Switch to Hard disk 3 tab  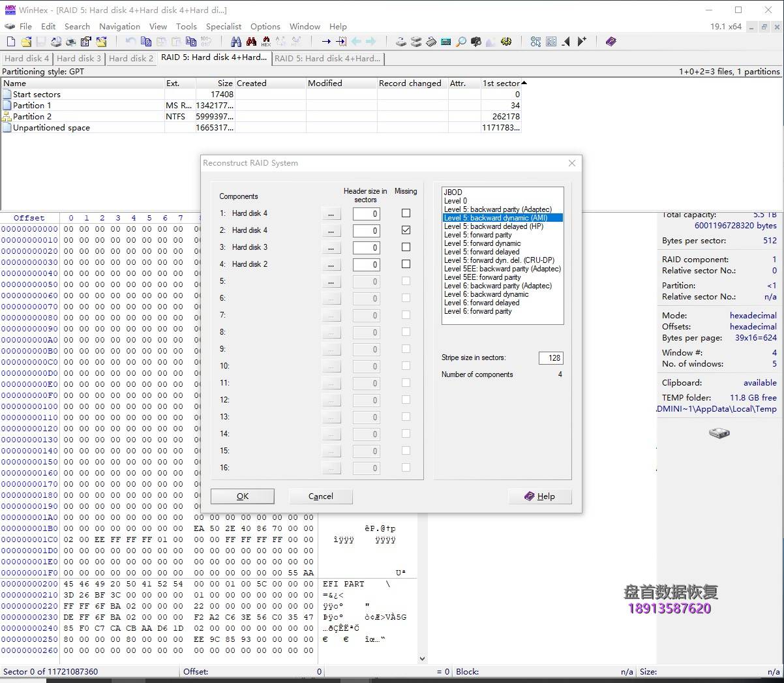click(x=79, y=58)
